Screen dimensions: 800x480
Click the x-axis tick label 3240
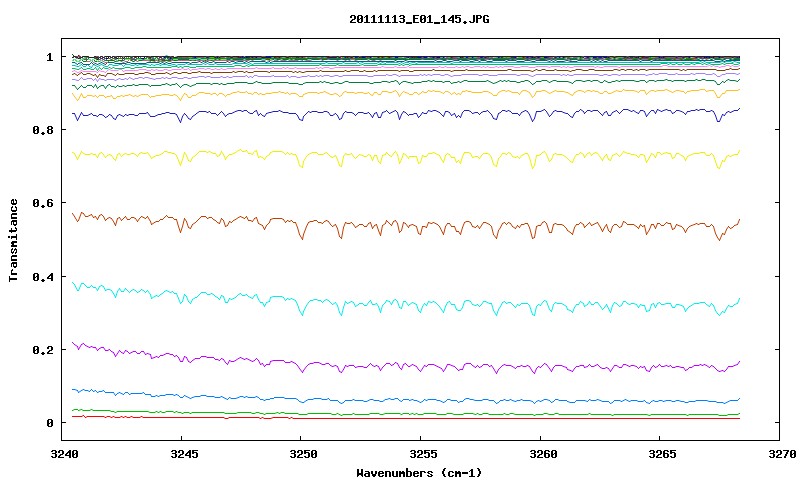click(x=64, y=454)
